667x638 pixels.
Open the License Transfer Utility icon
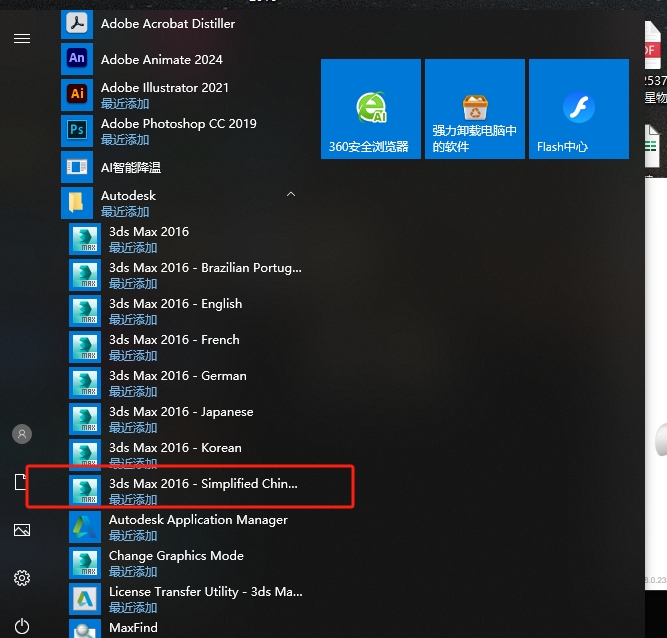[85, 598]
